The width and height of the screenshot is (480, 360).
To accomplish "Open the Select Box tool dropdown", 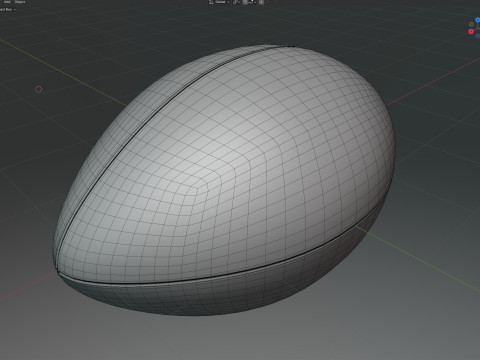I will pyautogui.click(x=7, y=10).
